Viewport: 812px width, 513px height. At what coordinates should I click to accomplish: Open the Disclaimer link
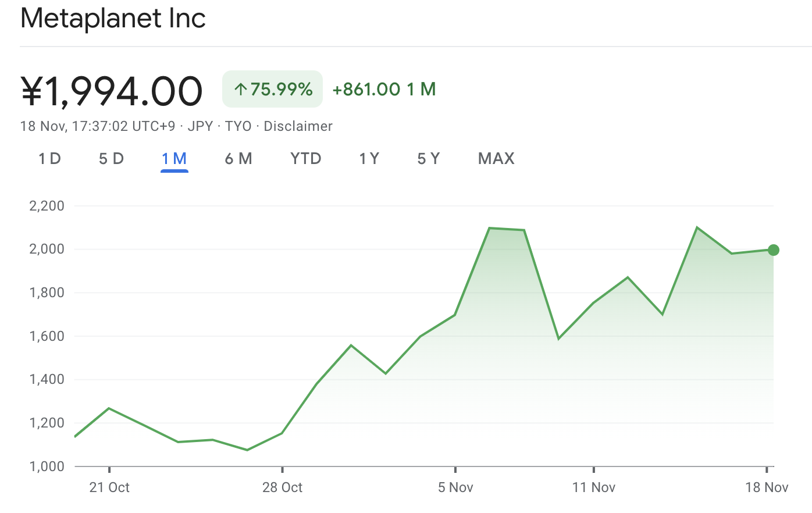pyautogui.click(x=298, y=126)
